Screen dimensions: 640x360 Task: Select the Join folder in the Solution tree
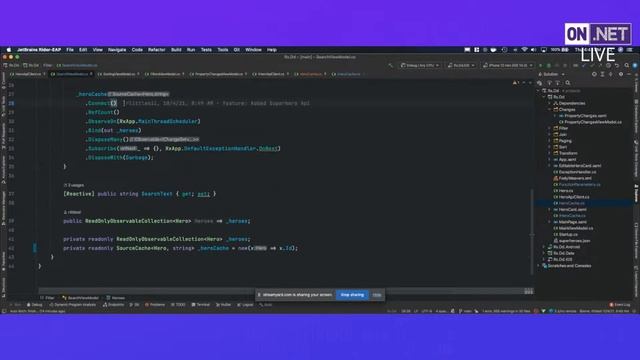pos(563,134)
